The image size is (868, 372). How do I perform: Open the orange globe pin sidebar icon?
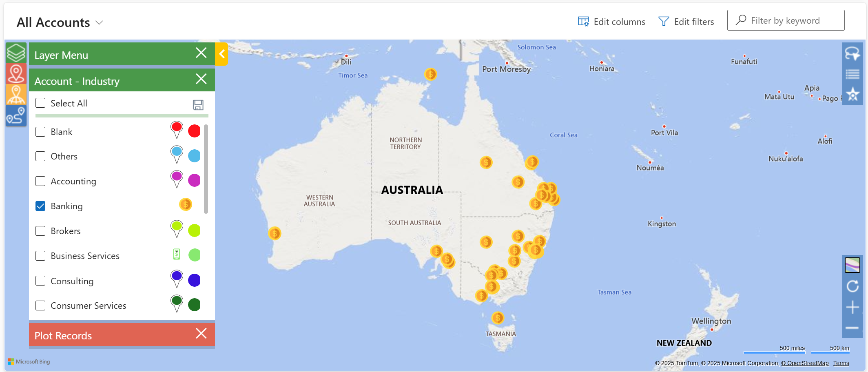click(16, 95)
